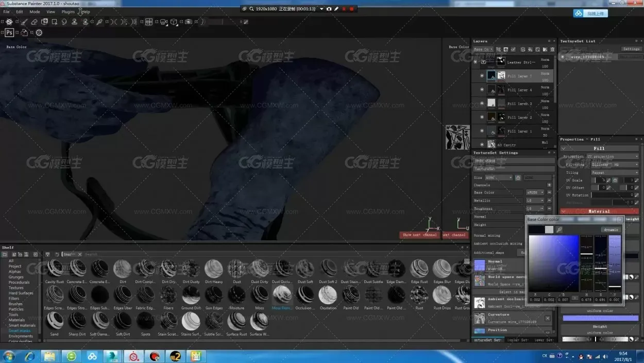
Task: Click the Undo stack button
Action: click(514, 161)
